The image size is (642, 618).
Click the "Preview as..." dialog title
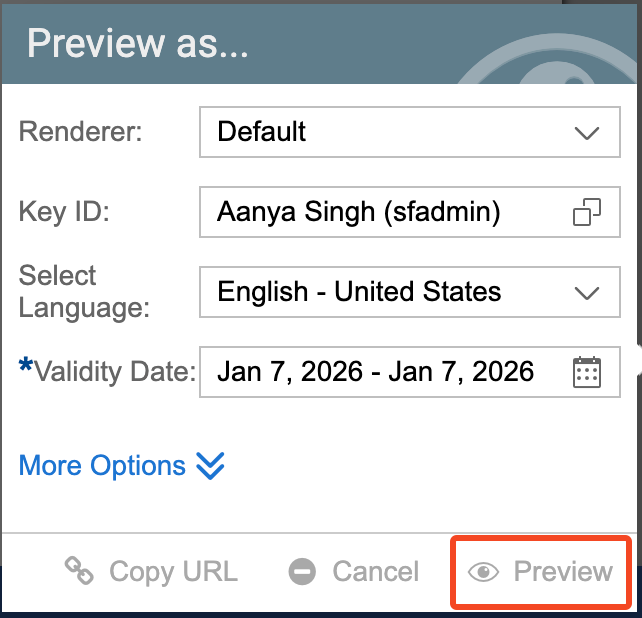[138, 44]
